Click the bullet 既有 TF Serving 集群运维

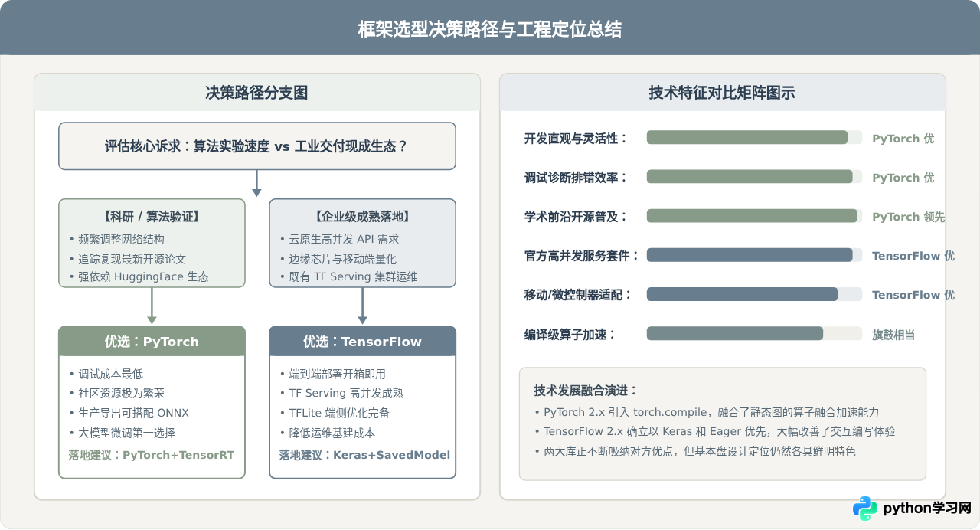(x=348, y=276)
